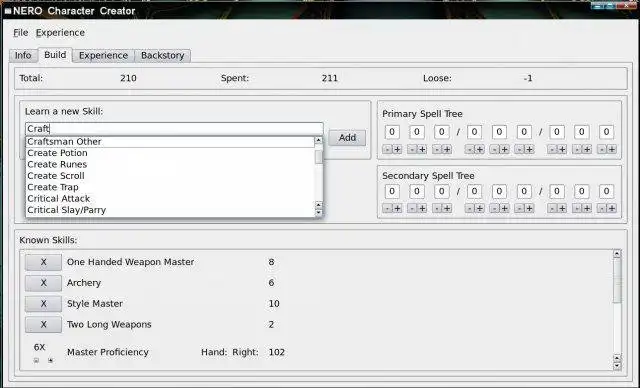Increase Primary Spell Tree level 1 slots
This screenshot has width=640, height=388.
[x=398, y=150]
